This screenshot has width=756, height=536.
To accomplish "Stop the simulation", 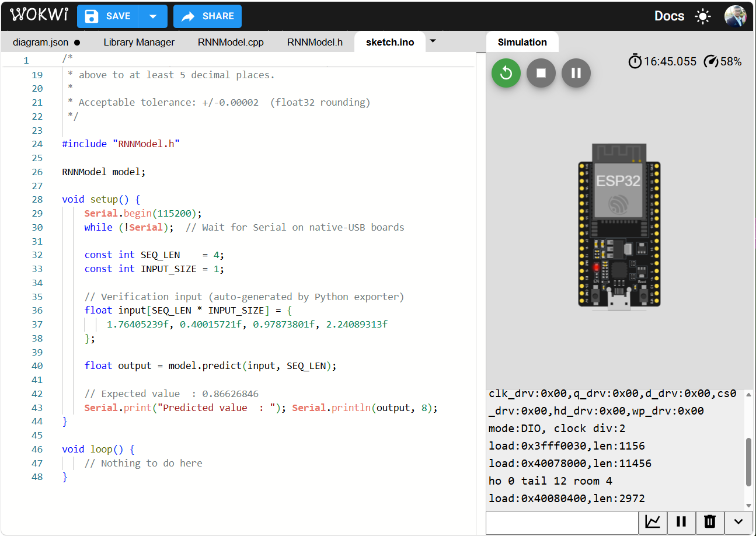I will coord(541,73).
